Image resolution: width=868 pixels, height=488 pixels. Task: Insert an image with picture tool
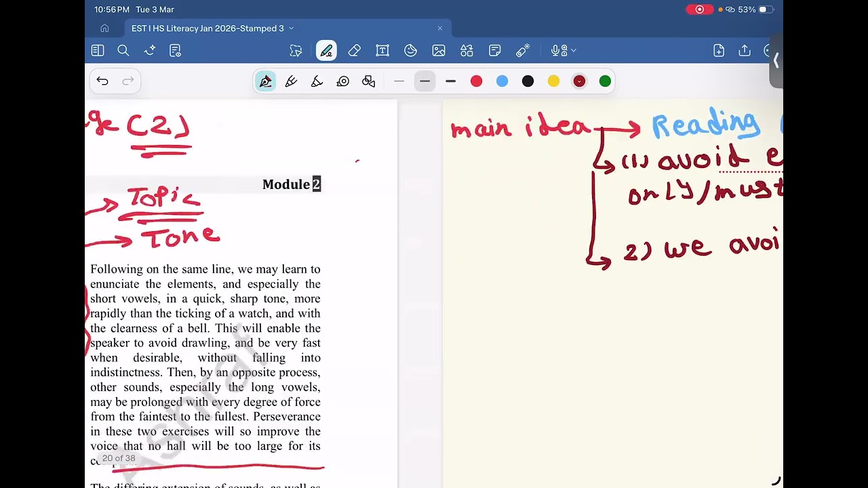click(x=439, y=51)
